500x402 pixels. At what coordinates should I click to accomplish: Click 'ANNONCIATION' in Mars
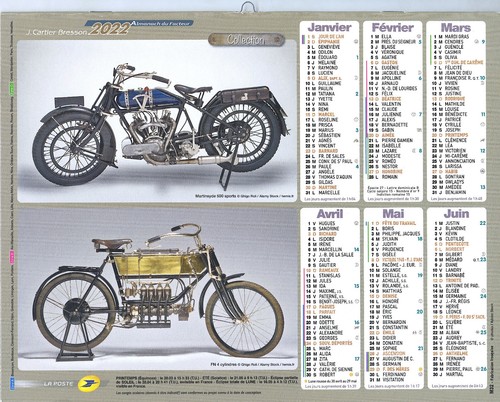[x=460, y=161]
